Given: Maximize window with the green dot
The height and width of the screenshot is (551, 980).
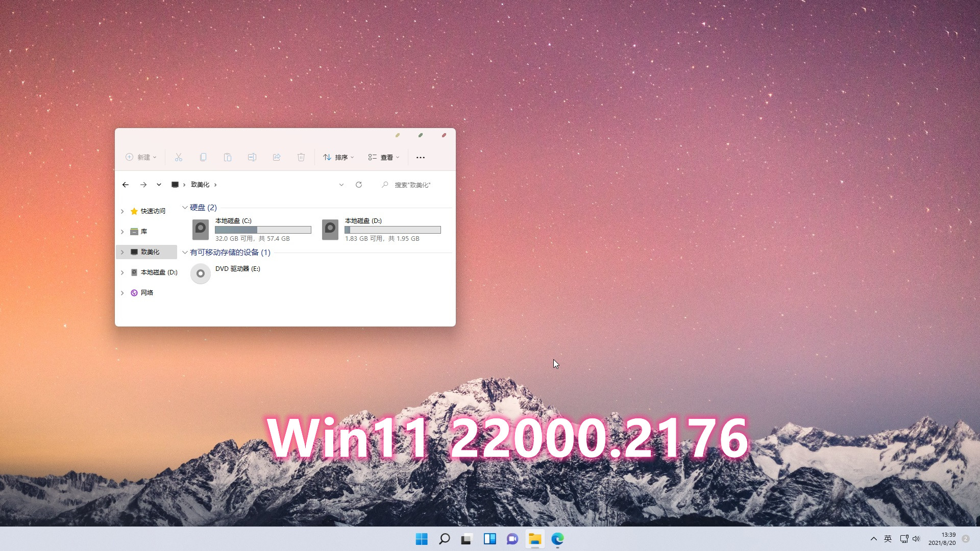Looking at the screenshot, I should [421, 135].
